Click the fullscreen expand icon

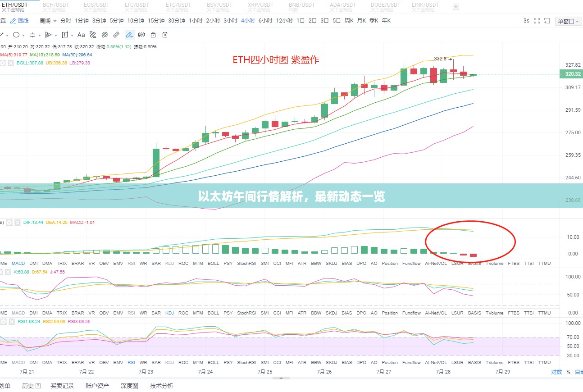point(537,21)
